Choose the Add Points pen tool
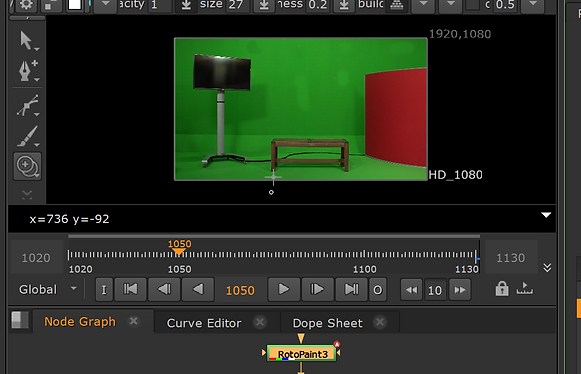 tap(27, 70)
